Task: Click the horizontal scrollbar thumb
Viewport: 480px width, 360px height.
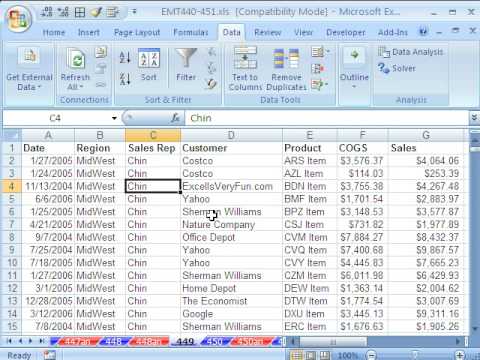Action: click(333, 341)
